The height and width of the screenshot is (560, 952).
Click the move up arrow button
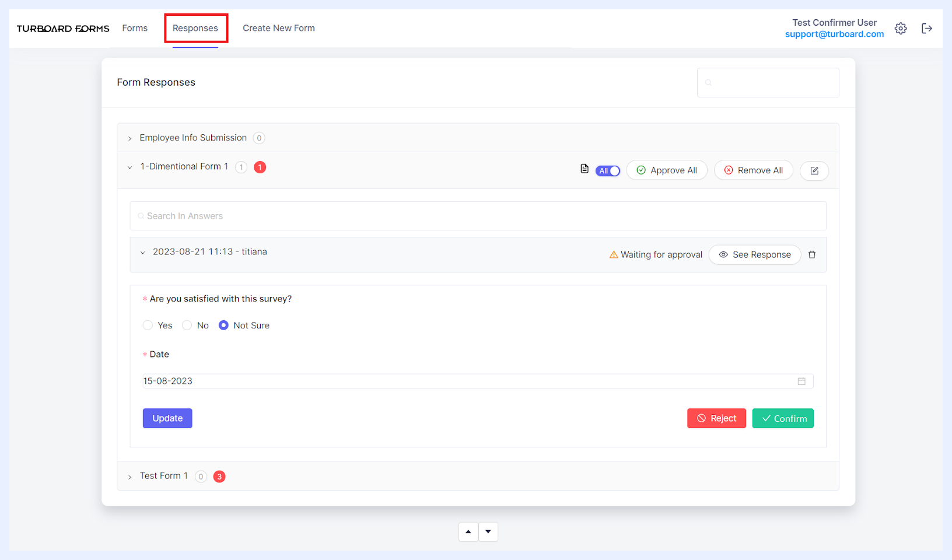pyautogui.click(x=468, y=531)
